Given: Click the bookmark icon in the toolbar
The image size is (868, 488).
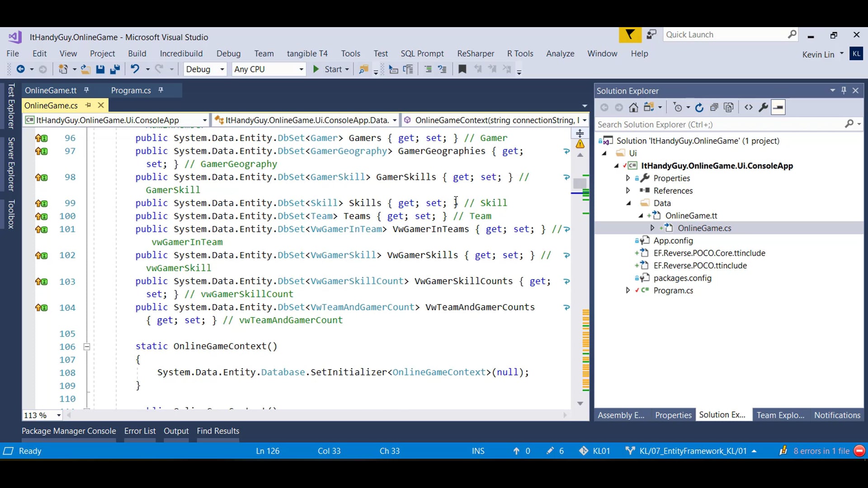Looking at the screenshot, I should click(x=462, y=69).
